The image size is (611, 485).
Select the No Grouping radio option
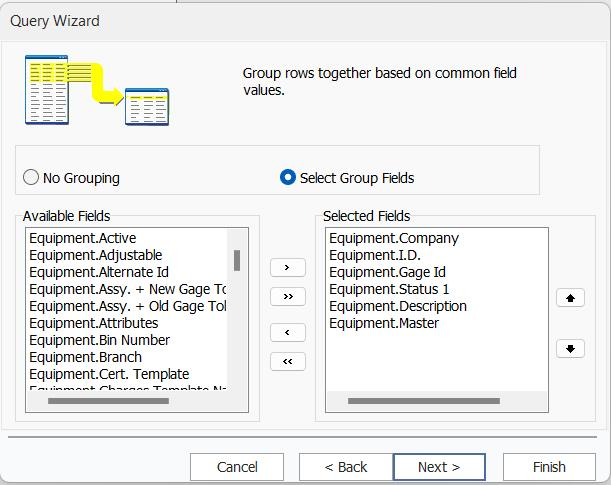coord(31,178)
